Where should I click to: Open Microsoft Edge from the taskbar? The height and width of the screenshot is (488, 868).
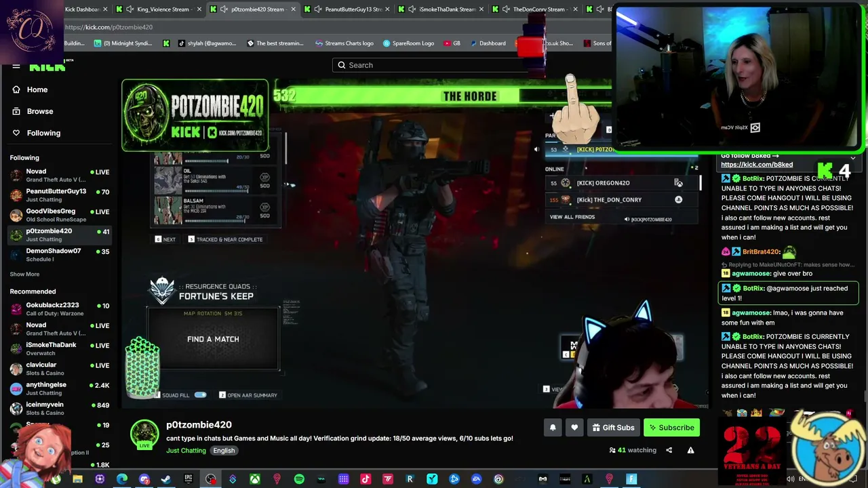point(122,479)
